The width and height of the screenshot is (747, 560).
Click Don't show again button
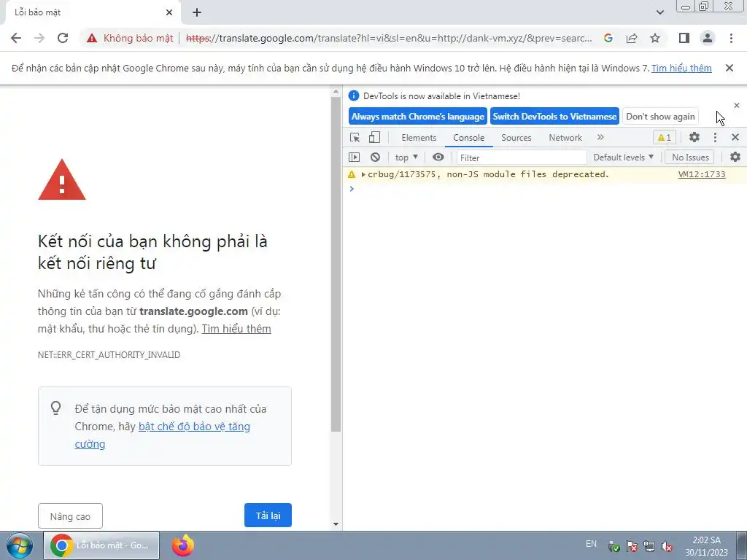click(x=660, y=117)
